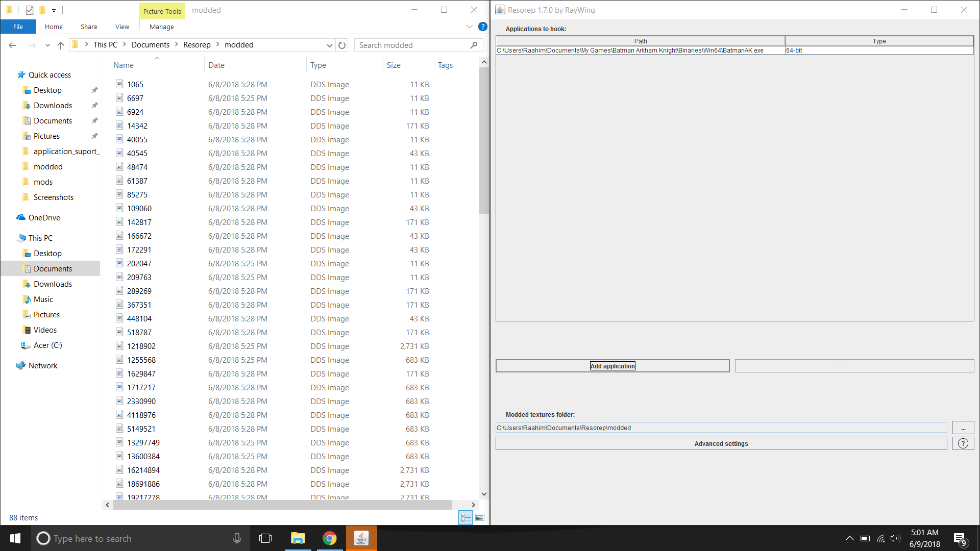Image resolution: width=980 pixels, height=551 pixels.
Task: Open the Manage Picture Tools tab
Action: [161, 27]
